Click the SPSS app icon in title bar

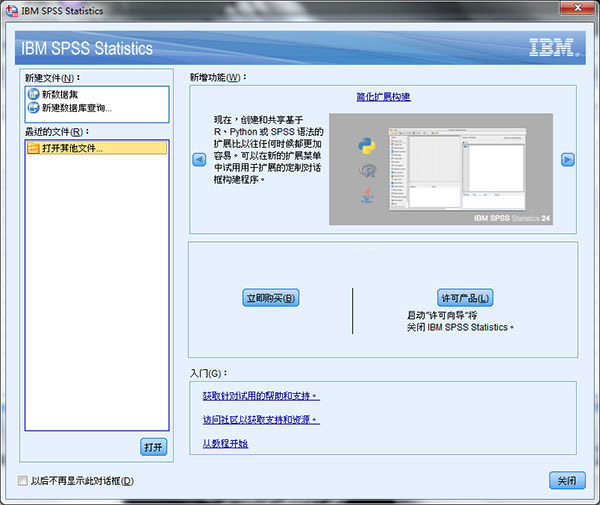tap(12, 10)
